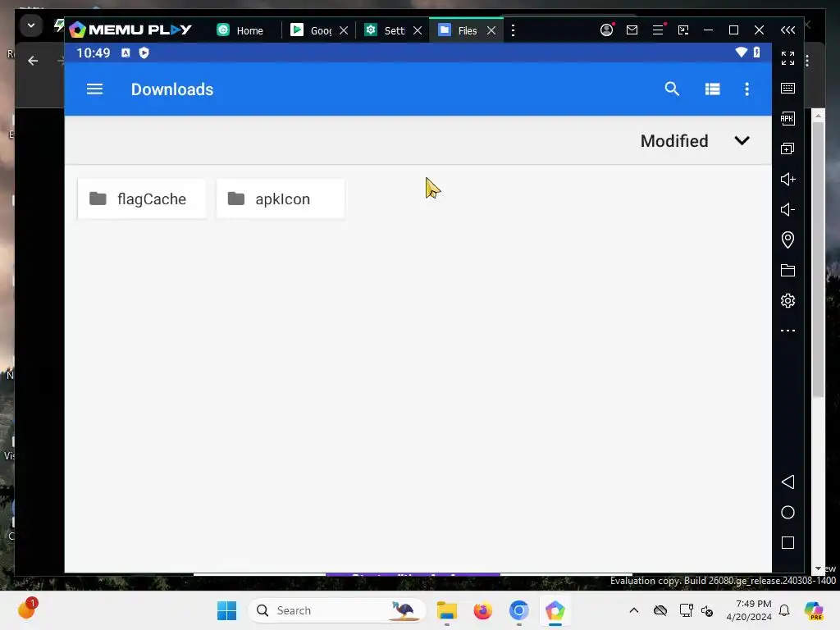The height and width of the screenshot is (630, 840).
Task: Switch to the Settings tab
Action: 386,30
